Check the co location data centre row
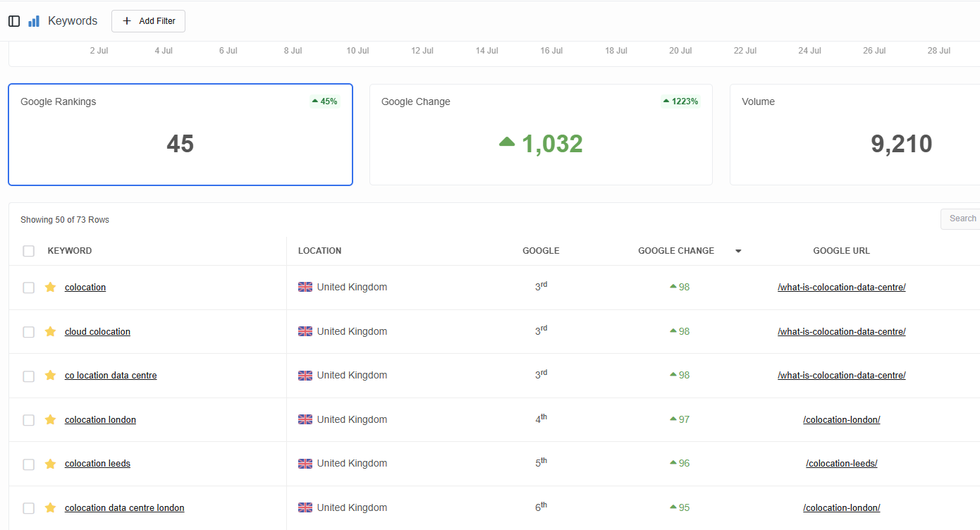The height and width of the screenshot is (530, 980). [29, 376]
